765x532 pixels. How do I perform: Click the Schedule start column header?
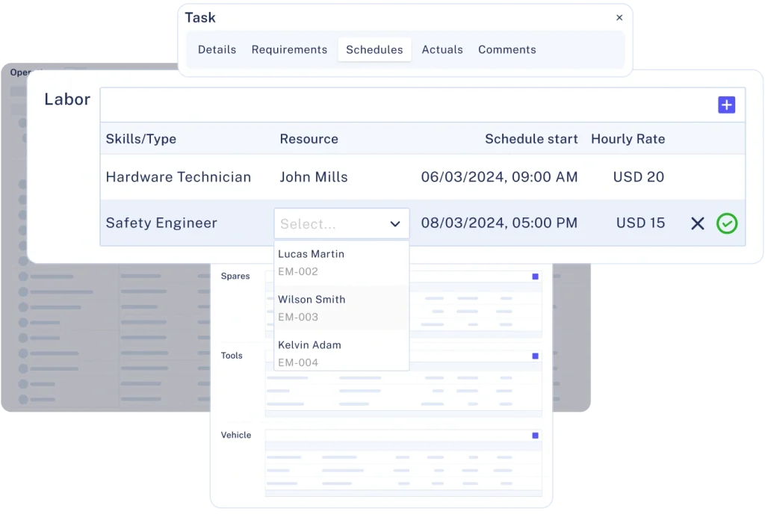point(531,139)
